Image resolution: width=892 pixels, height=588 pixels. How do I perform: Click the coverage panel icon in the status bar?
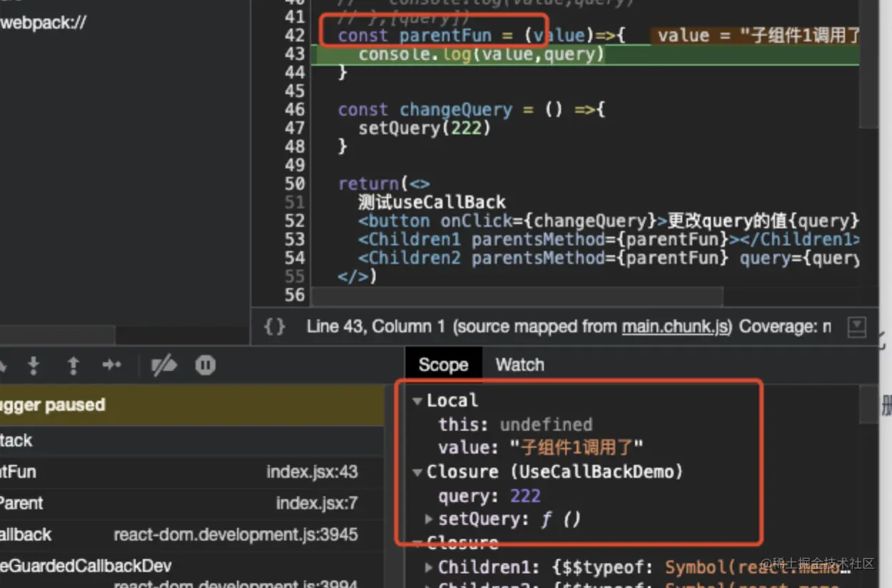point(856,327)
